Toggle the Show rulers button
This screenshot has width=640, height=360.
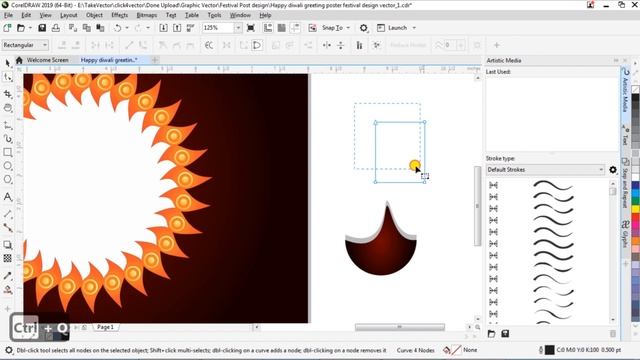(x=268, y=28)
